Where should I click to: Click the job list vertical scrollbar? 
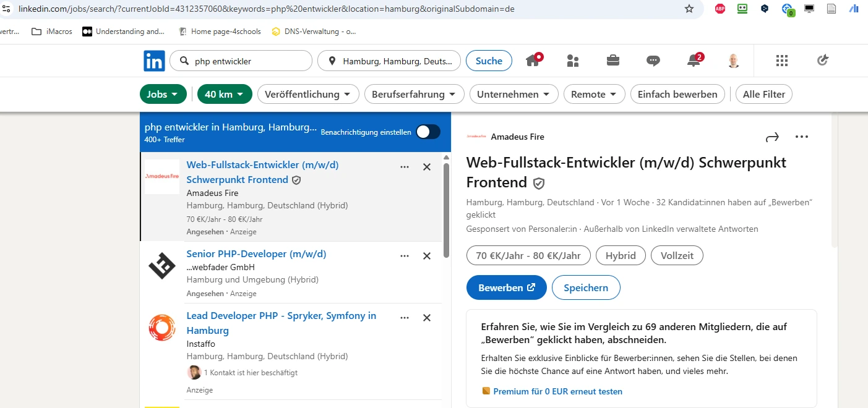tap(447, 210)
